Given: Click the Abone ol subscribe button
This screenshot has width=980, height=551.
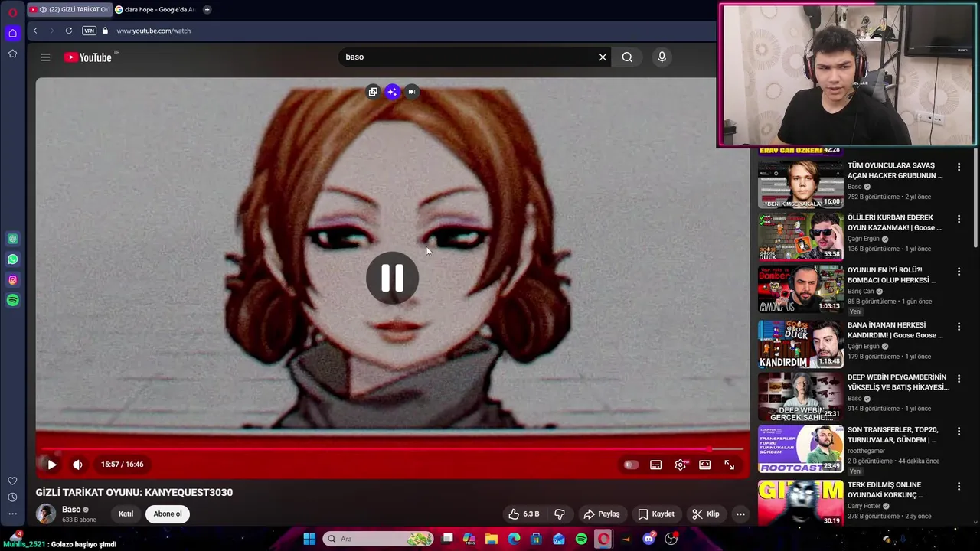Looking at the screenshot, I should [x=168, y=514].
